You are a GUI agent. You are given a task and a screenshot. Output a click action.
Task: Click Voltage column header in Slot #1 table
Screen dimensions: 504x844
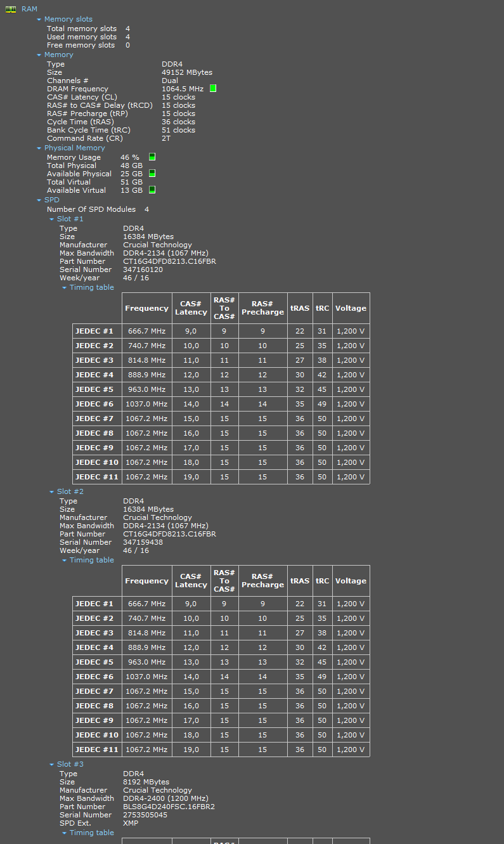(351, 308)
